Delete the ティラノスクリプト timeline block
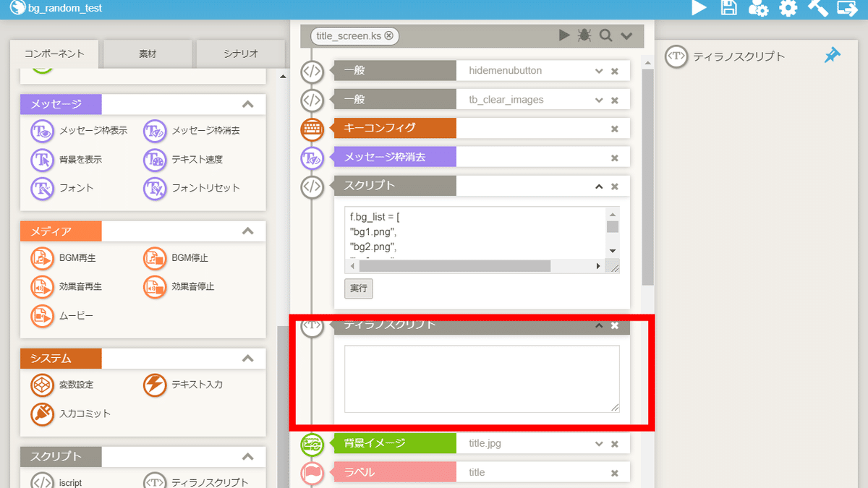The image size is (868, 488). [x=615, y=325]
